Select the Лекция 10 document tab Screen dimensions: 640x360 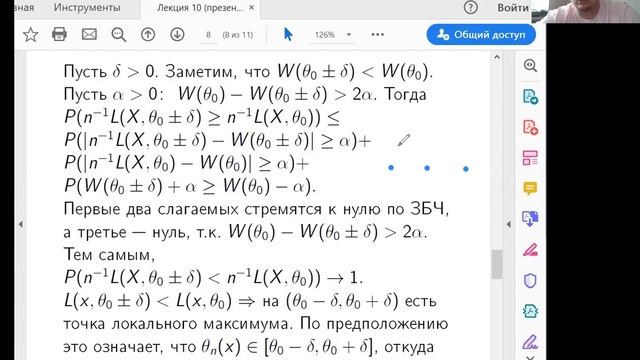tap(200, 8)
